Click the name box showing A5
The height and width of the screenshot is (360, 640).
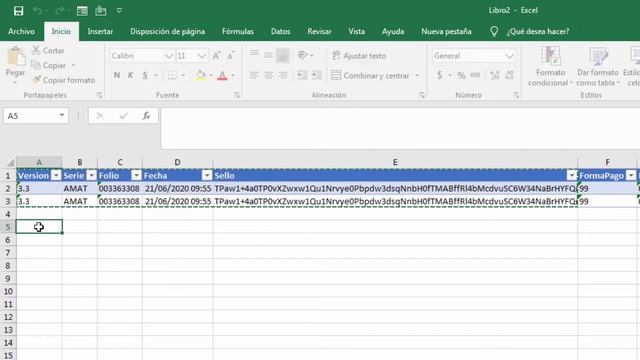(x=36, y=116)
